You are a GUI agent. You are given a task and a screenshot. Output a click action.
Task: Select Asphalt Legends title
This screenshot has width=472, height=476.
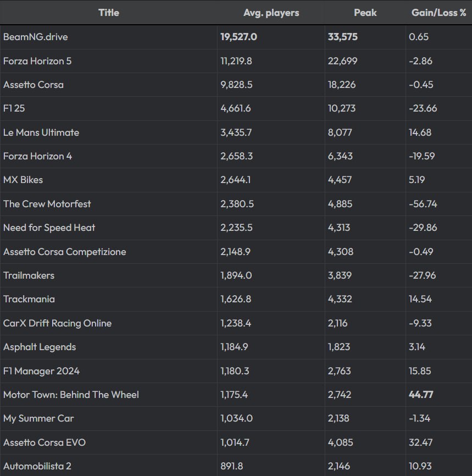[x=40, y=347]
